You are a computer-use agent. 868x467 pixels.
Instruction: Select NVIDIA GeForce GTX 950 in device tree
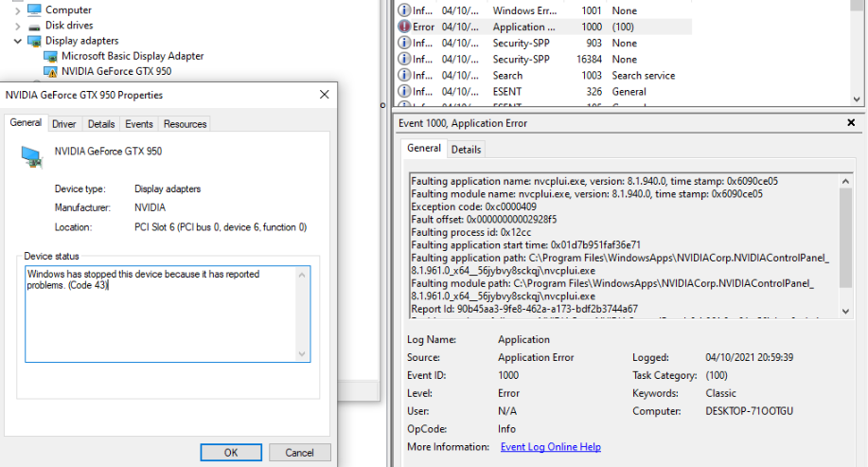116,71
